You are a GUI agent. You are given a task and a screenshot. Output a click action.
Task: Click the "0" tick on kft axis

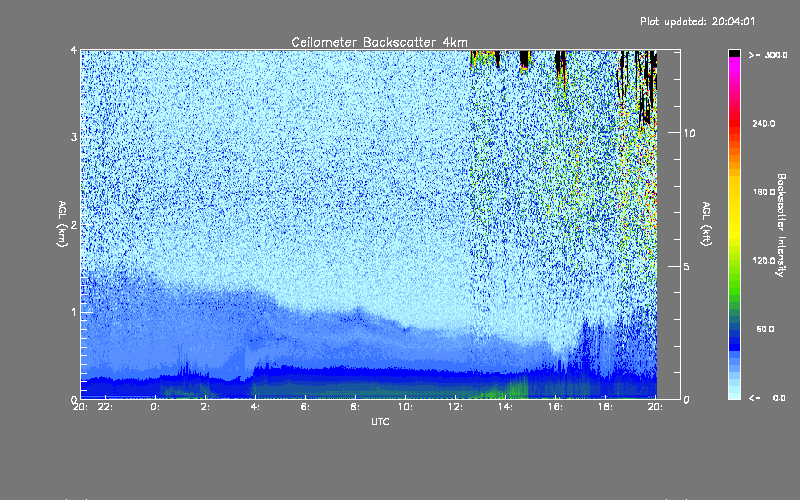pyautogui.click(x=686, y=399)
